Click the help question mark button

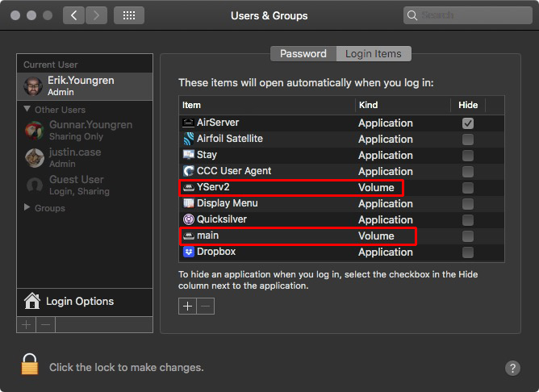(x=512, y=368)
